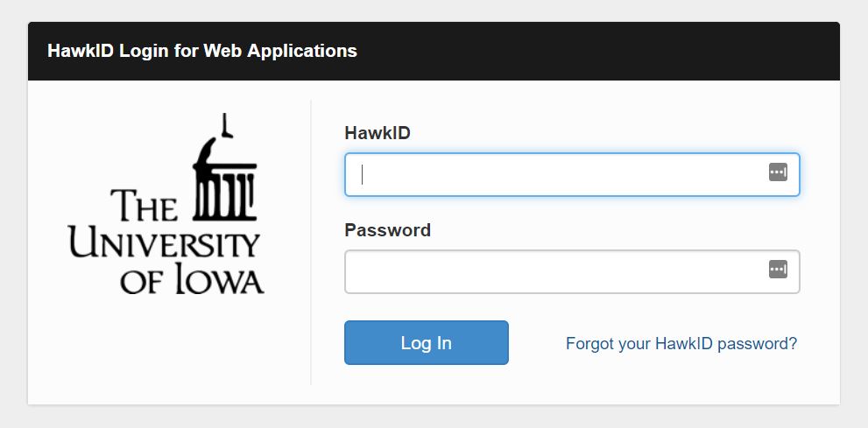Click the autofill icon in the Password field

click(778, 269)
